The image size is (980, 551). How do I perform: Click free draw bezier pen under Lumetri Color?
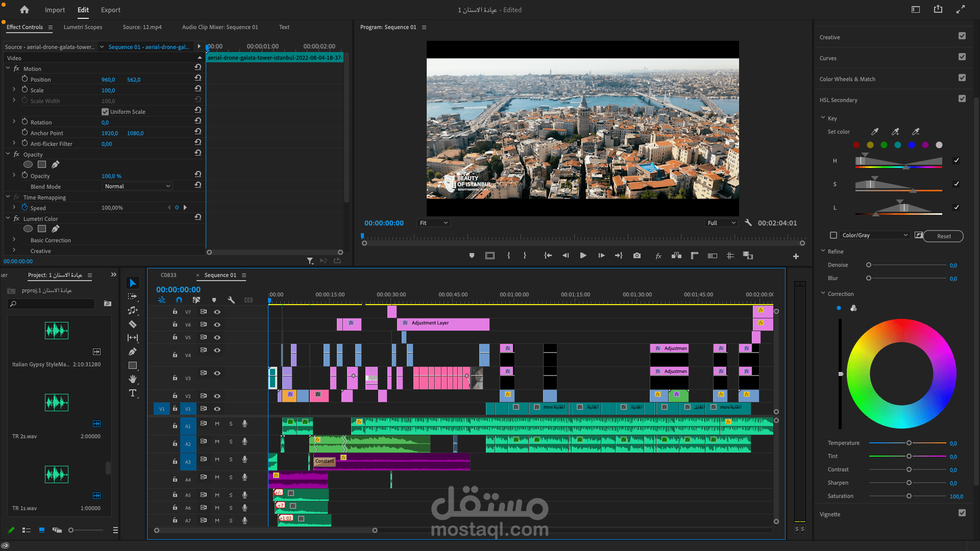point(55,229)
